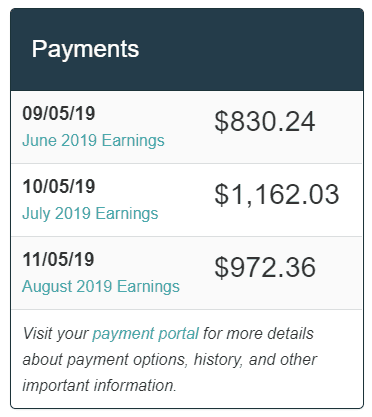
Task: Select the $1,162.03 payment amount
Action: point(277,195)
